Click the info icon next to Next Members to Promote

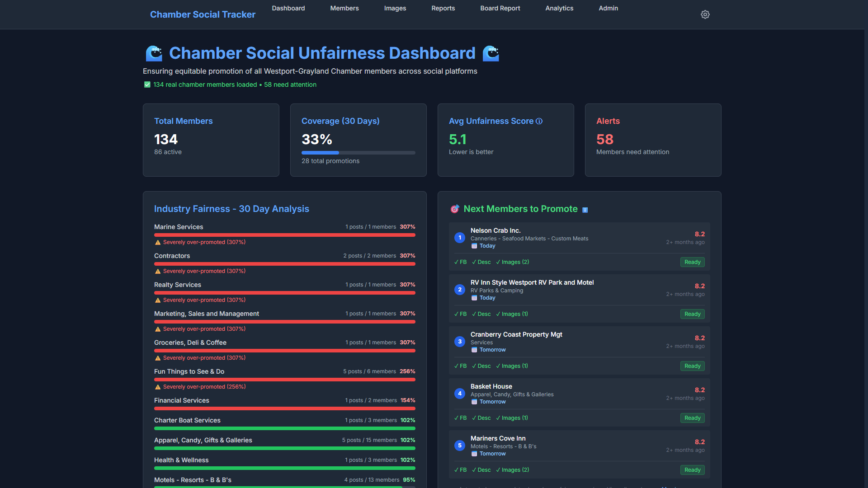585,210
